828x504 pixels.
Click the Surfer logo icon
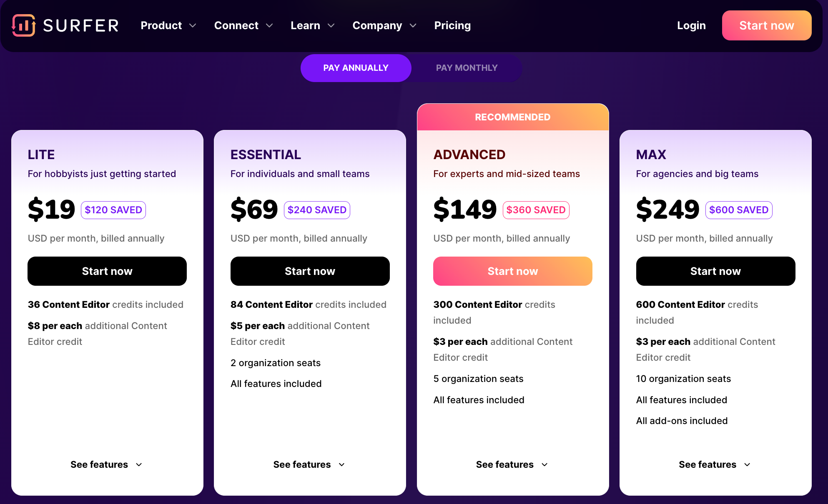(23, 25)
